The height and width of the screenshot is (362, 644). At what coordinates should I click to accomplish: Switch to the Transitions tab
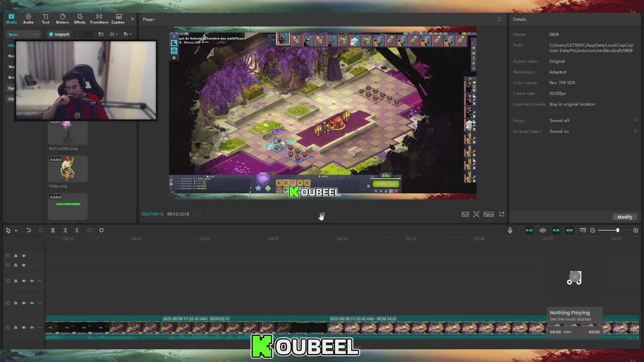(x=99, y=19)
